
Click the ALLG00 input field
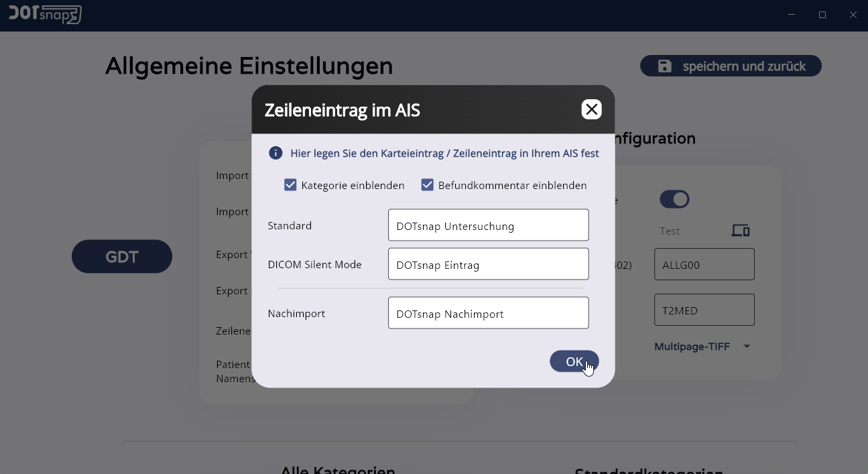tap(704, 264)
